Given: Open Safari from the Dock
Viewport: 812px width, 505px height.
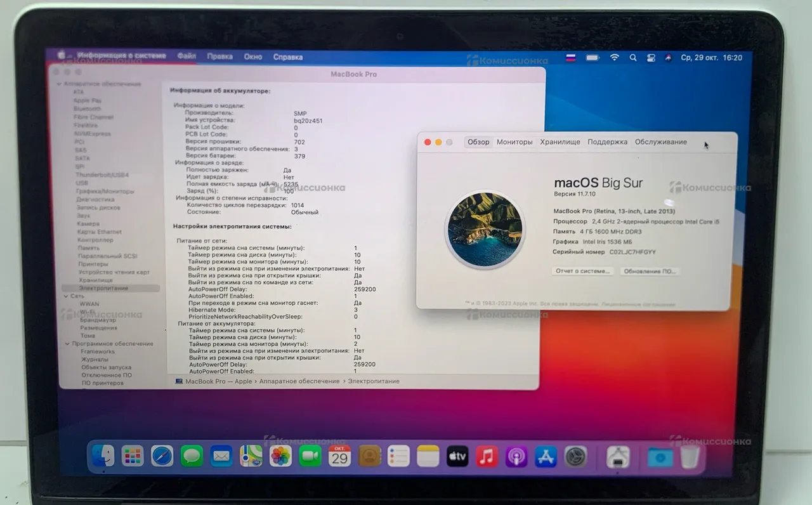Looking at the screenshot, I should tap(162, 456).
